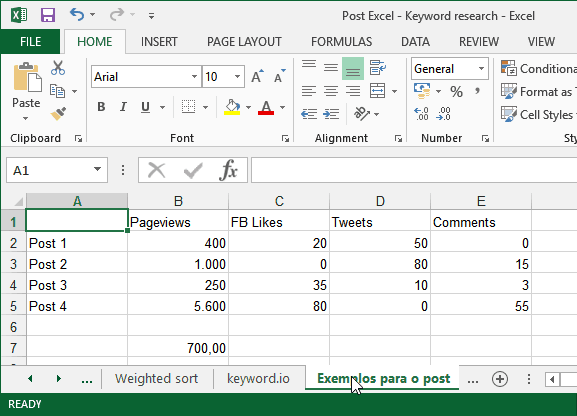Viewport: 577px width, 416px height.
Task: Open the Name Box dropdown arrow
Action: (97, 169)
